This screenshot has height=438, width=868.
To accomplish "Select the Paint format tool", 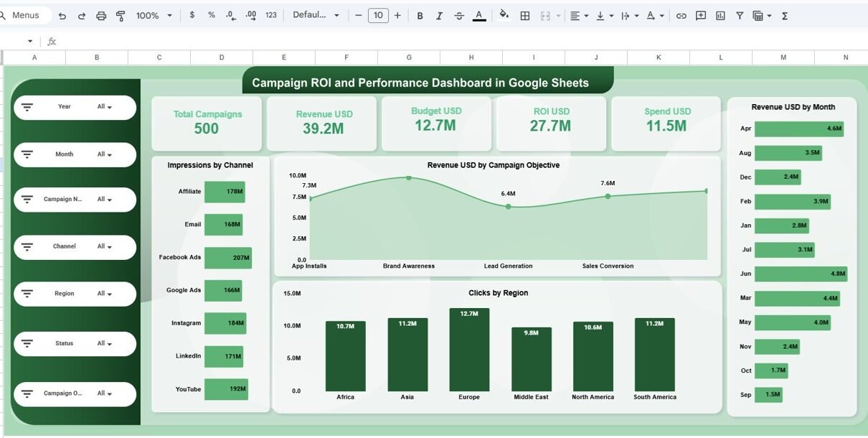I will pyautogui.click(x=121, y=16).
